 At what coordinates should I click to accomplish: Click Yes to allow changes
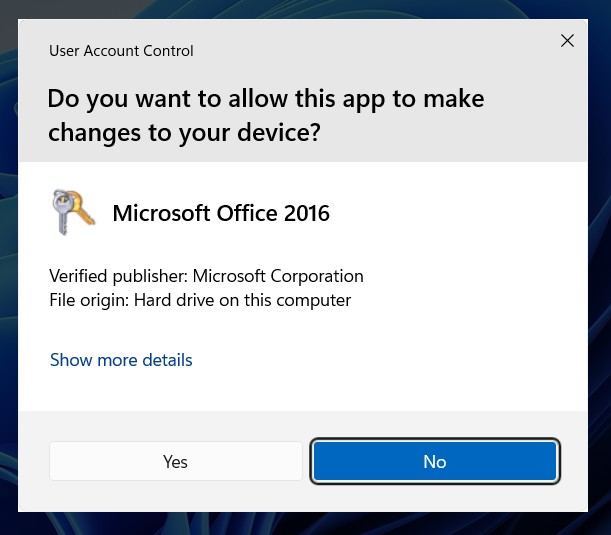[x=176, y=461]
